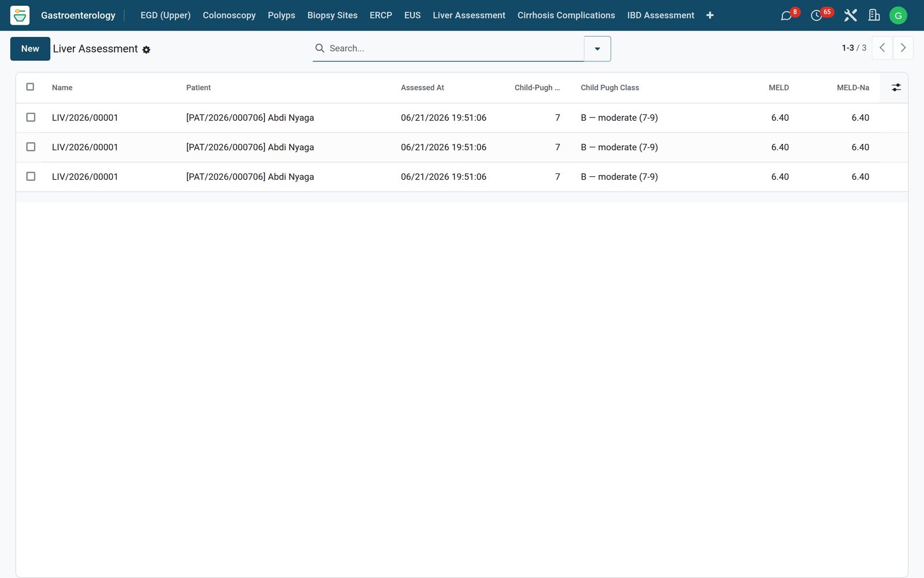Open the EUS menu

tap(412, 15)
